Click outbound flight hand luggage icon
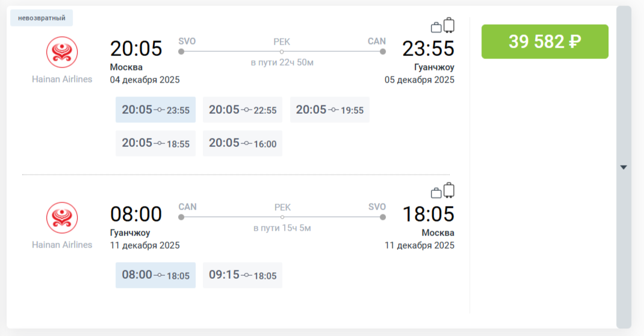Screen dimensions: 644x336 [x=436, y=27]
